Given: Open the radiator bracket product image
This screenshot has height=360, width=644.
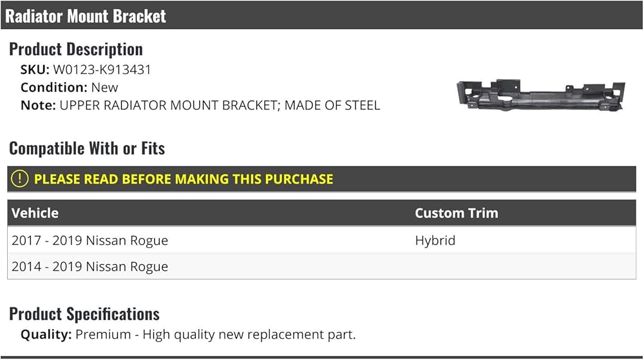Looking at the screenshot, I should [541, 95].
